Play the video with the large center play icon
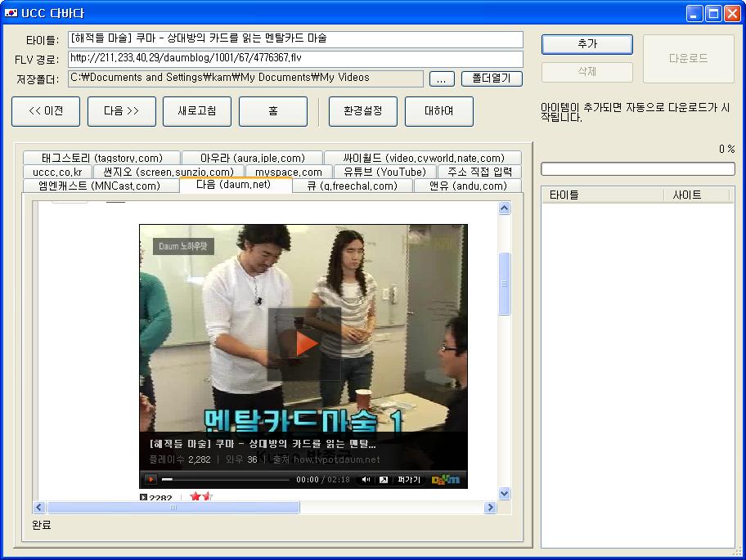This screenshot has width=746, height=560. (x=304, y=344)
